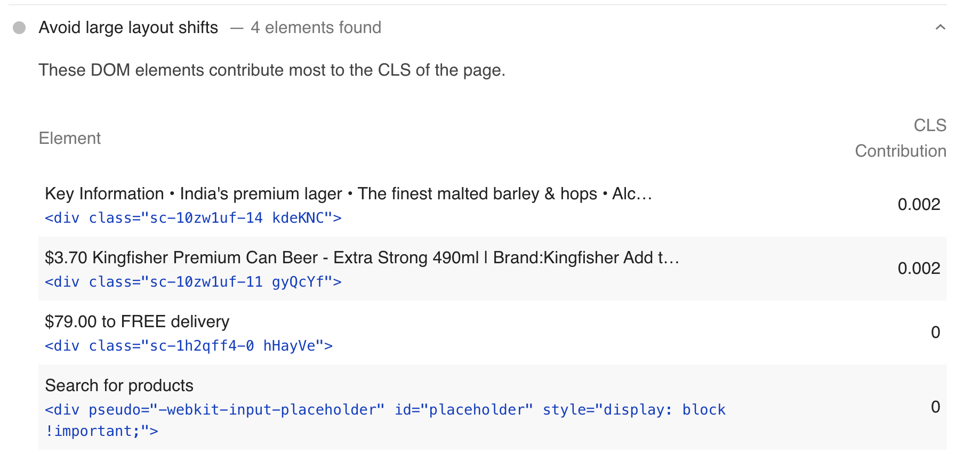Viewport: 980px width, 454px height.
Task: Click the Kingfisher row's 0.002 CLS value
Action: [x=918, y=269]
